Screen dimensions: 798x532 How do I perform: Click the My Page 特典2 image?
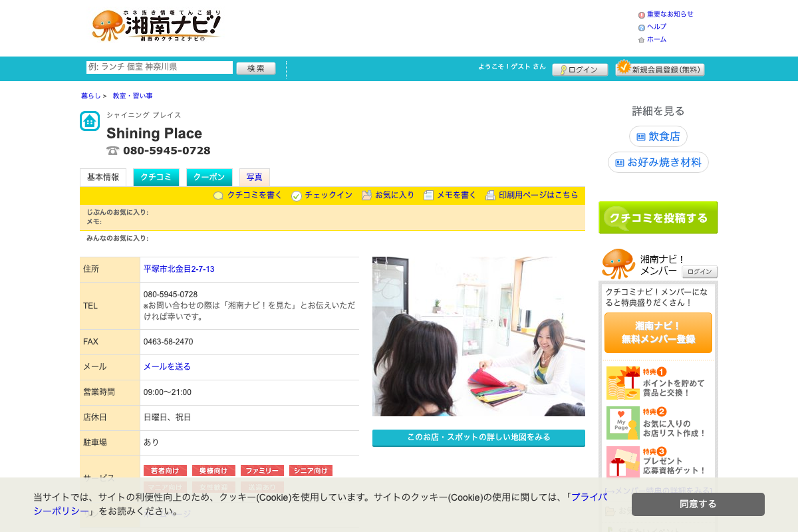[622, 423]
